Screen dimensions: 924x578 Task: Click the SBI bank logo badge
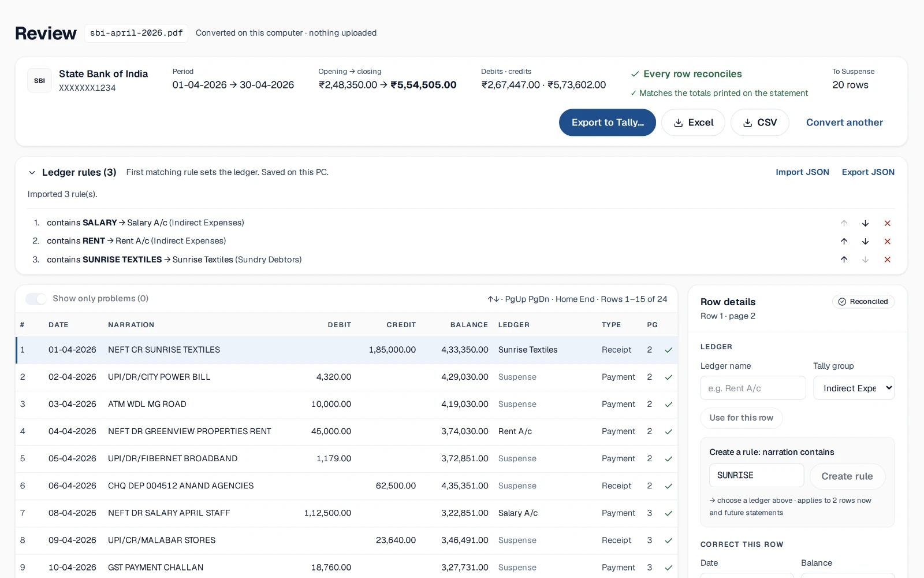pos(39,80)
